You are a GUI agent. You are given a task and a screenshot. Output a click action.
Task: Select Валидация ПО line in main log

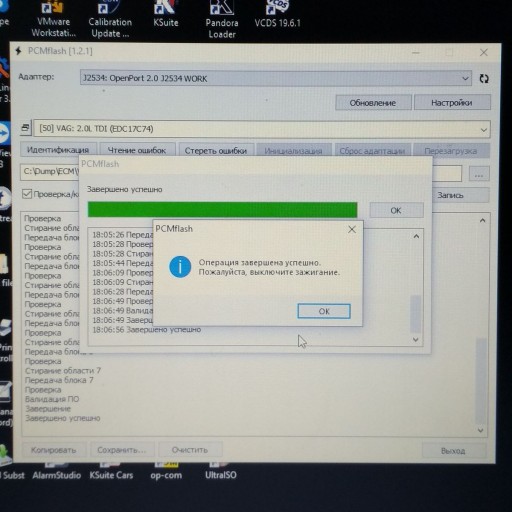coord(52,399)
